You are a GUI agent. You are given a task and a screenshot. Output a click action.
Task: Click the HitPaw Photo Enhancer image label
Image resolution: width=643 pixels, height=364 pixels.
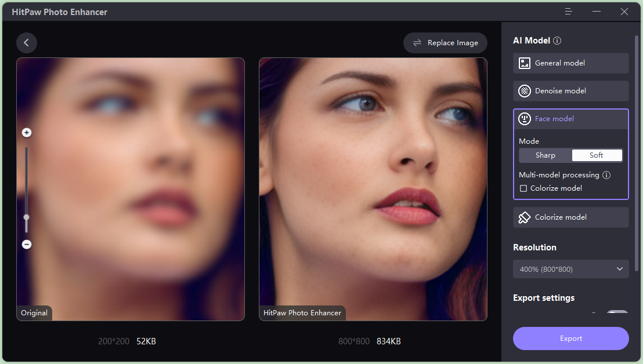(302, 313)
